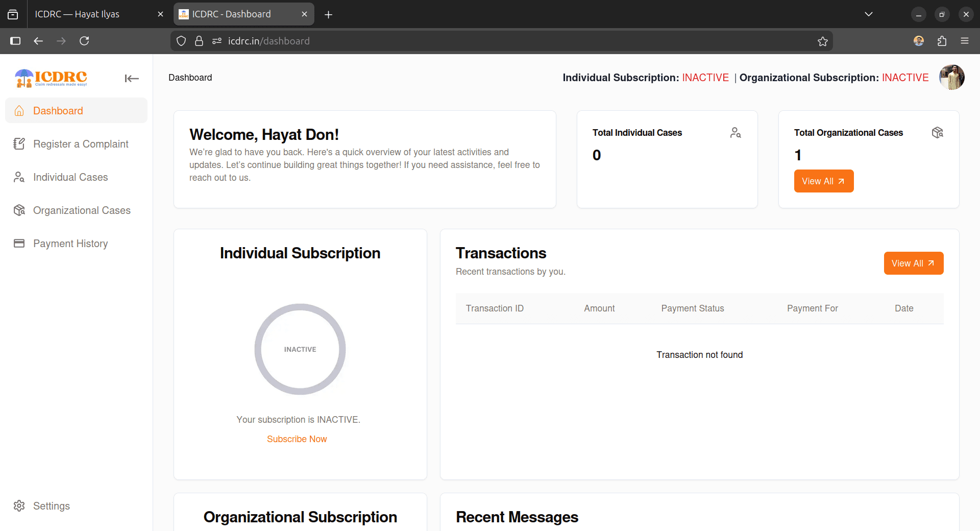This screenshot has width=980, height=531.
Task: Click the Payment Status column header
Action: (x=693, y=308)
